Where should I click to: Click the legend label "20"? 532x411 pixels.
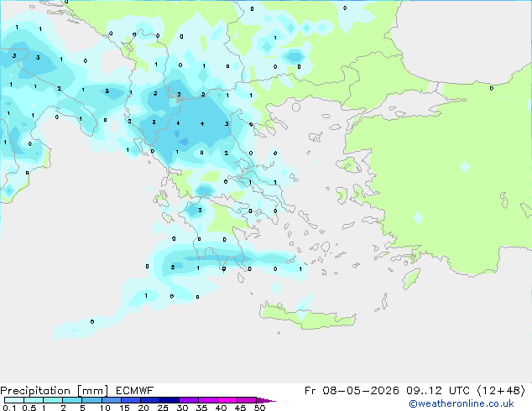[143, 408]
